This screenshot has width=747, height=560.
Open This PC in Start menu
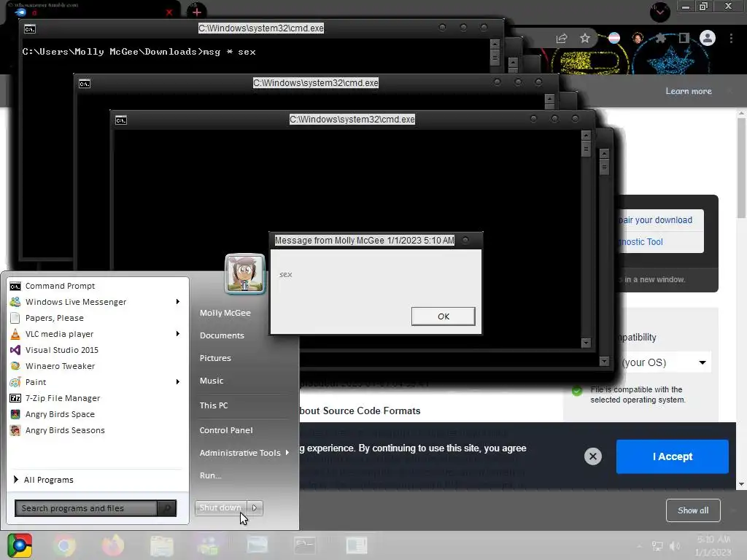pyautogui.click(x=214, y=405)
